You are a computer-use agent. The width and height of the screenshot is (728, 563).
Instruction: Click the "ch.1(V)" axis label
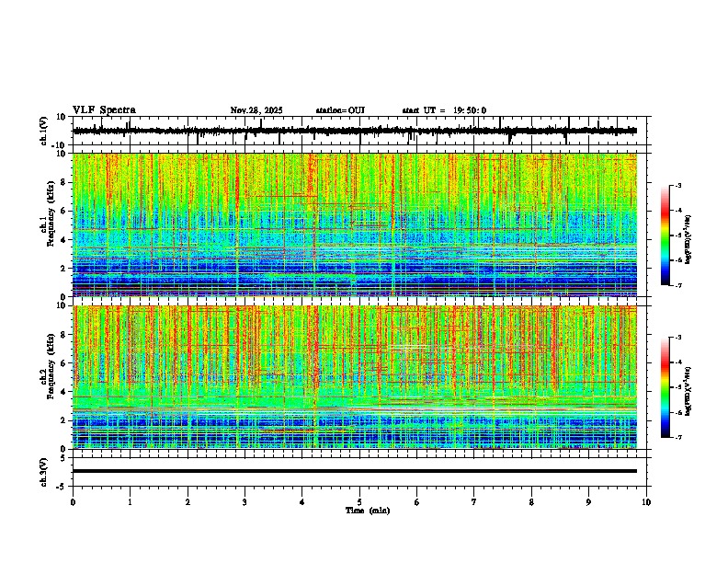[43, 131]
